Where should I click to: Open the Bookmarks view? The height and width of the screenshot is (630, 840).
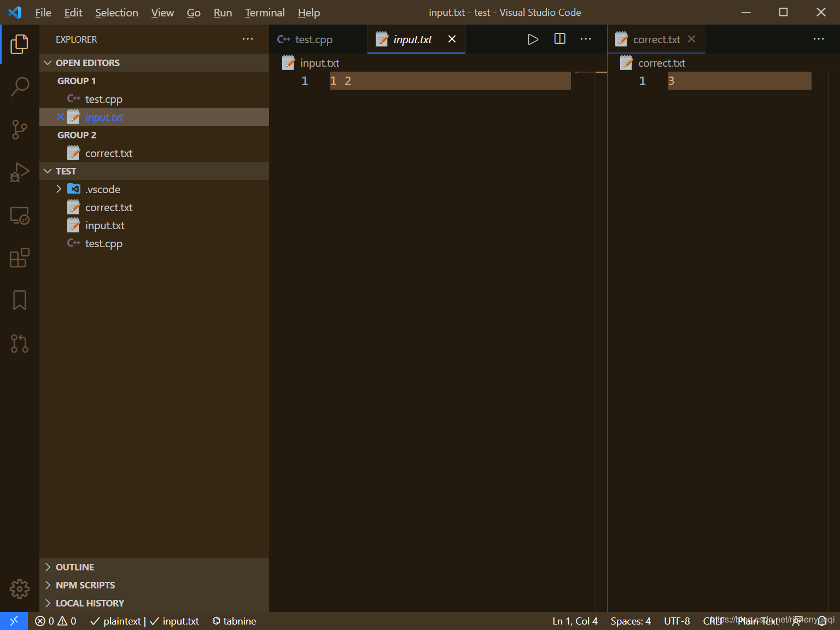(x=20, y=300)
